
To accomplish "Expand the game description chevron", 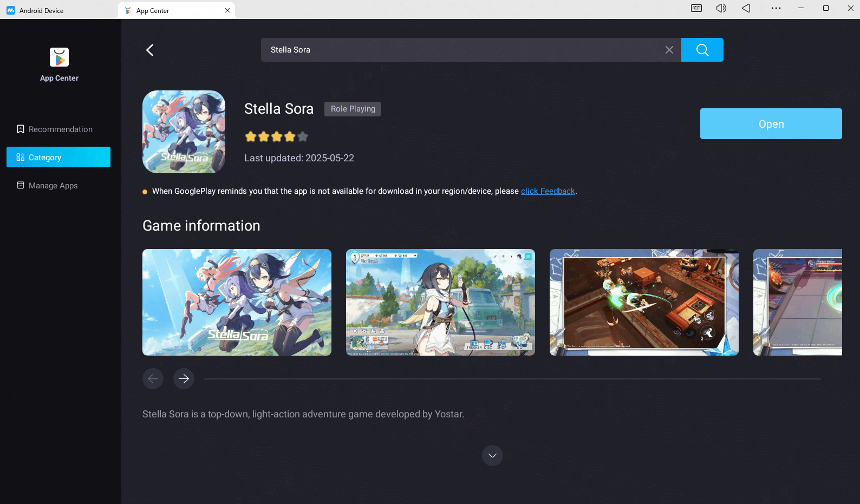I will 492,456.
